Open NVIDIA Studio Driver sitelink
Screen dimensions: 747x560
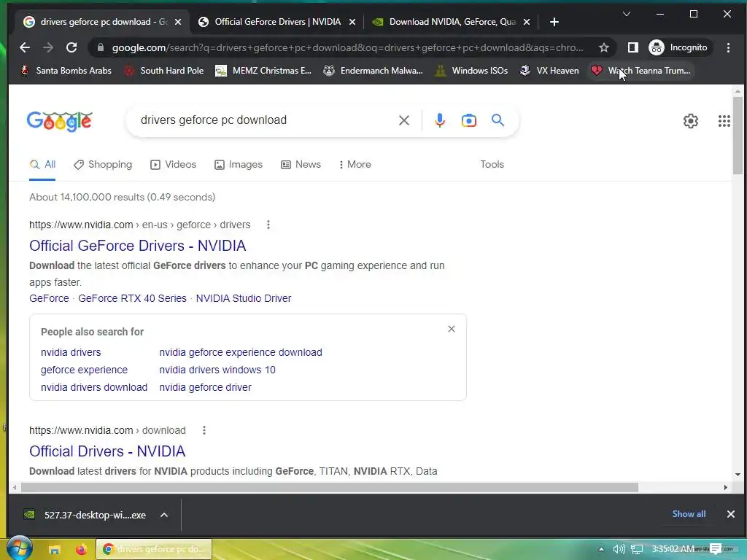[244, 298]
